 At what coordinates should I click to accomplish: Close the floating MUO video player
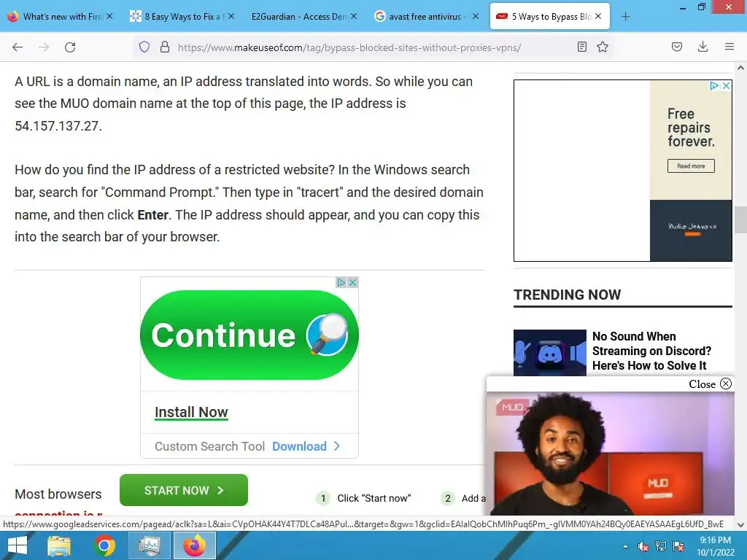point(709,384)
